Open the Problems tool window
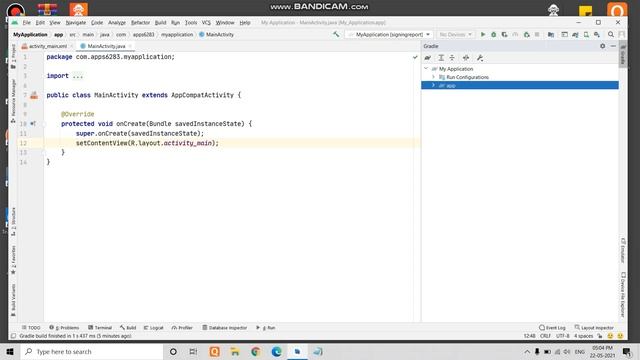The image size is (640, 360). pyautogui.click(x=64, y=328)
